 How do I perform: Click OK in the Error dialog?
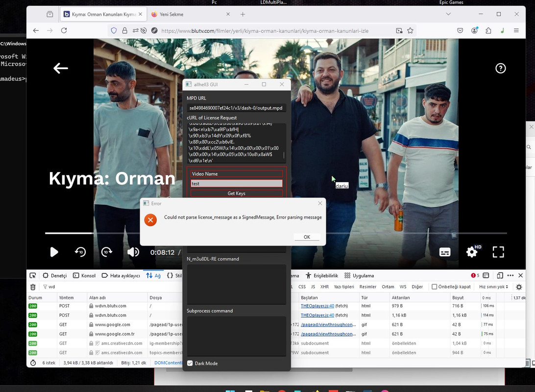[307, 237]
